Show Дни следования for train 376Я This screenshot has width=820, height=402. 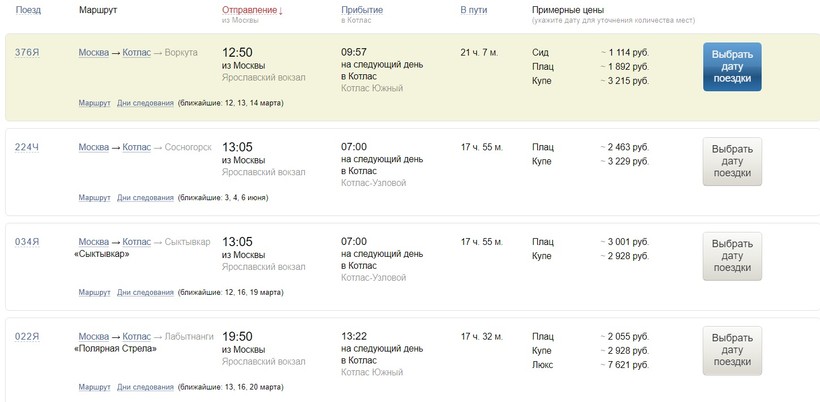click(145, 103)
